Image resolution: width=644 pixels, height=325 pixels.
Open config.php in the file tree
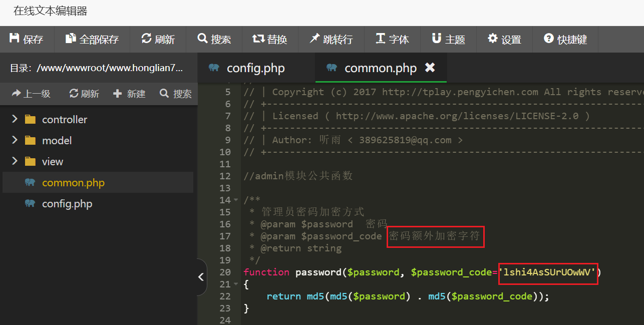pos(67,204)
